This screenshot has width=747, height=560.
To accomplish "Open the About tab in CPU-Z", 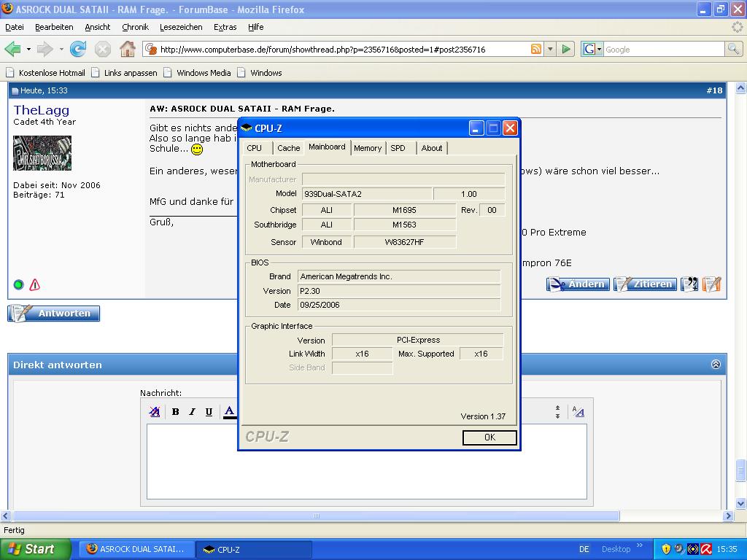I will point(432,148).
